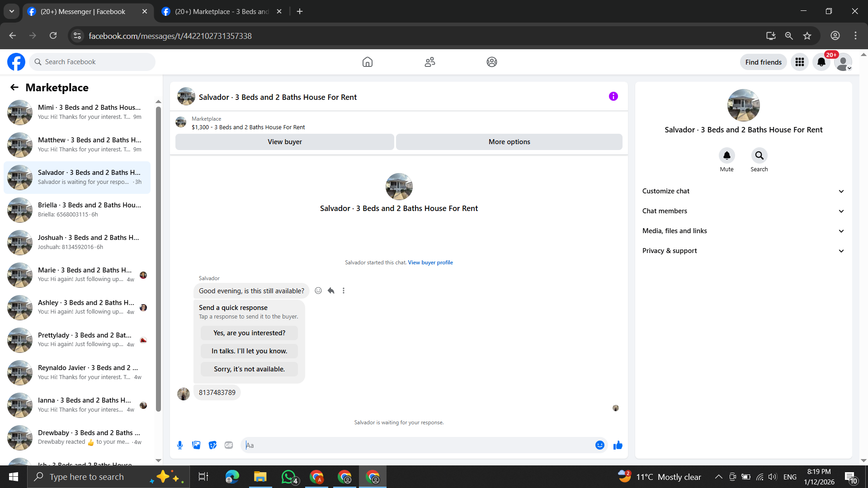
Task: Open the Friends tab in top navigation
Action: coord(429,62)
